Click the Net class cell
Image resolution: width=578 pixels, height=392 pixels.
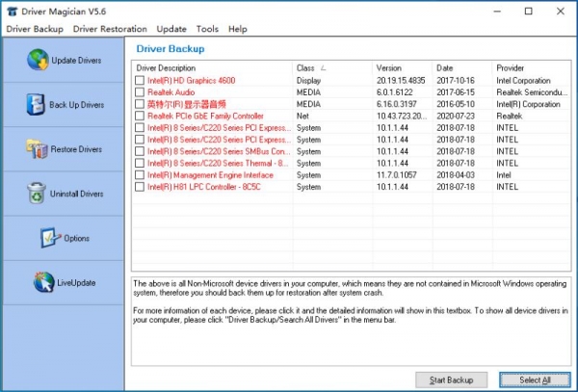coord(302,116)
